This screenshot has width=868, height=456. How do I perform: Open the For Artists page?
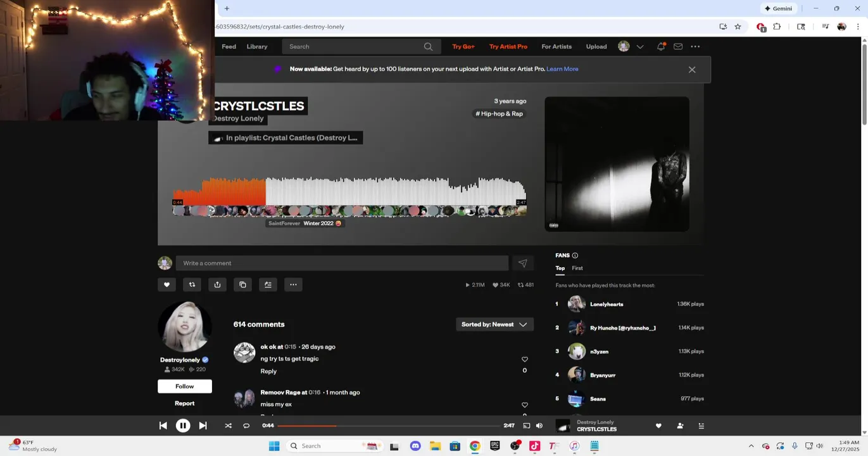click(x=557, y=47)
